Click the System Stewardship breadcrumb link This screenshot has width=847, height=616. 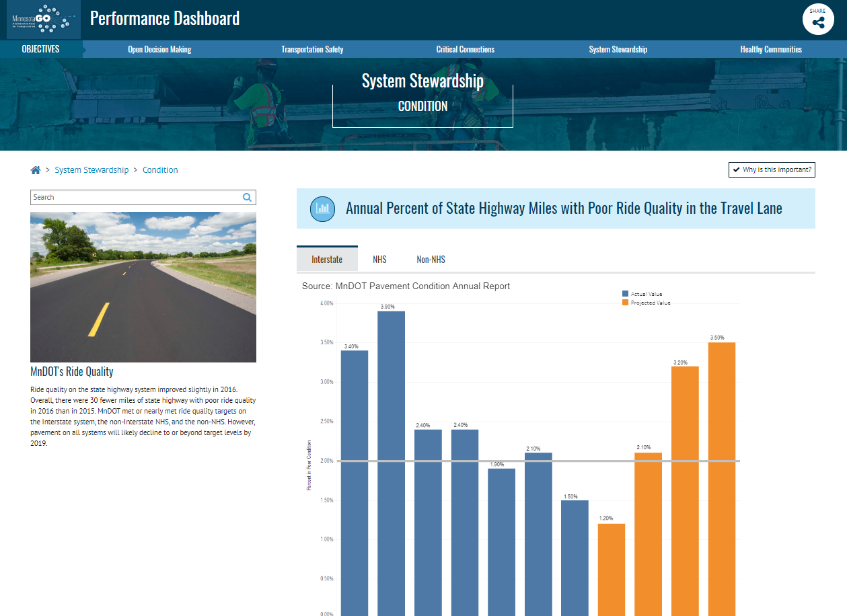tap(91, 170)
